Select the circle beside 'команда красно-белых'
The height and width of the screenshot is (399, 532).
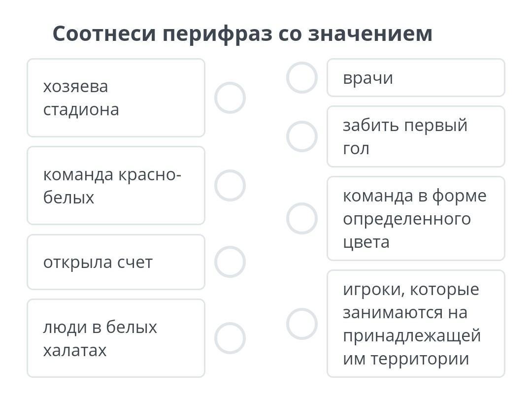[x=230, y=185]
